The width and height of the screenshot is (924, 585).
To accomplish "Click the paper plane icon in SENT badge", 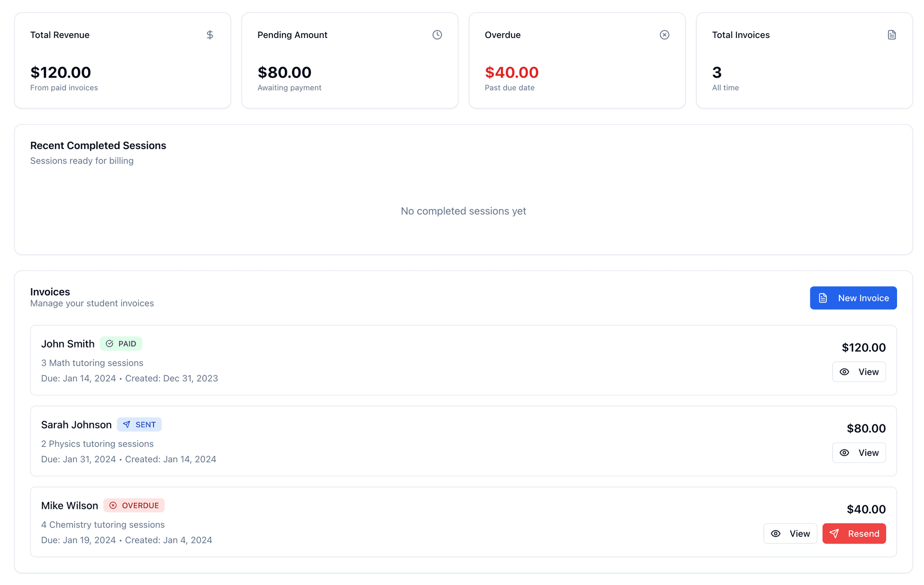I will tap(127, 424).
